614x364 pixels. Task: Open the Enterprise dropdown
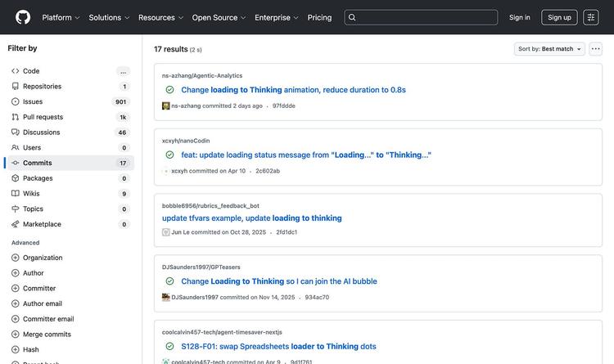pos(277,18)
